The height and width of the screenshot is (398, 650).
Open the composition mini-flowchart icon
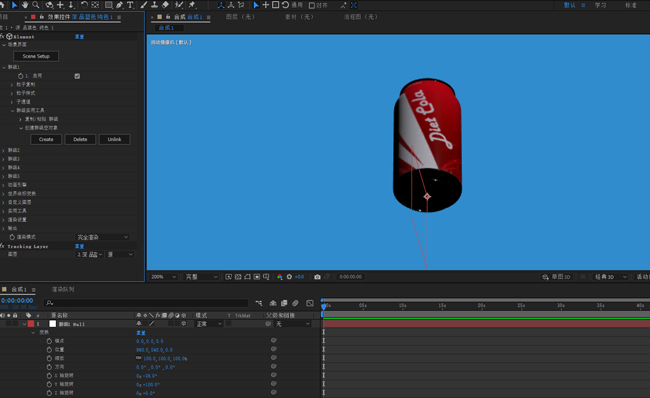(259, 303)
